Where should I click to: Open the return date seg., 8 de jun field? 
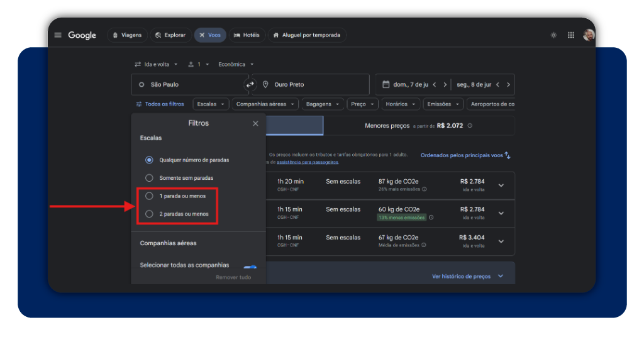pos(474,84)
